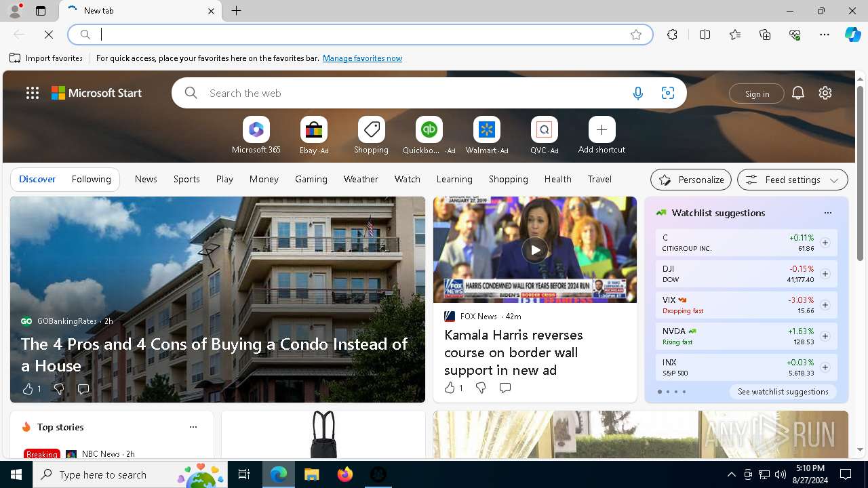The width and height of the screenshot is (868, 488).
Task: Launch the Copilot sidebar icon
Action: coord(852,35)
